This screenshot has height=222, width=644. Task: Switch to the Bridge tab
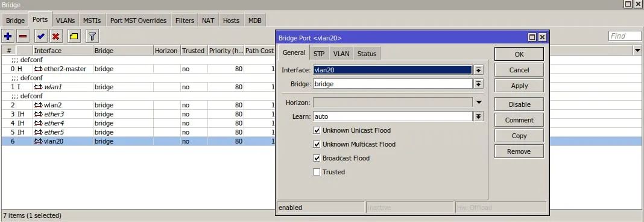[15, 21]
